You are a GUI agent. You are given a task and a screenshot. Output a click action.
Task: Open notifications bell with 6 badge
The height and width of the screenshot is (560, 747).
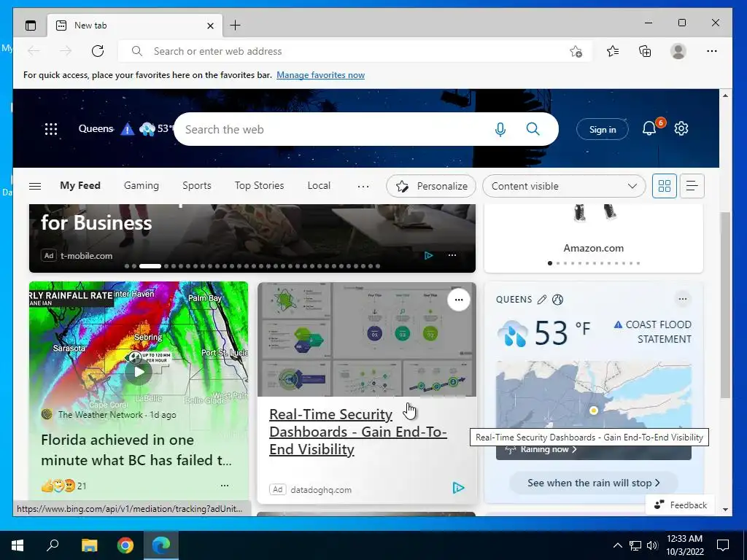[650, 128]
